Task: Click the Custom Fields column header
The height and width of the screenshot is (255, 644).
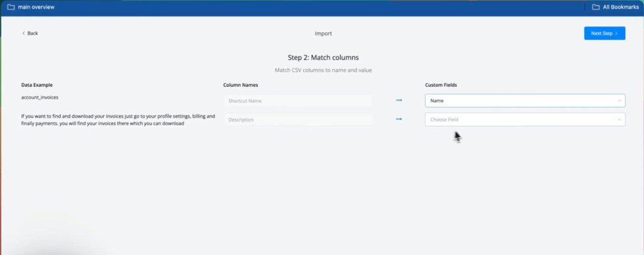Action: pos(441,84)
